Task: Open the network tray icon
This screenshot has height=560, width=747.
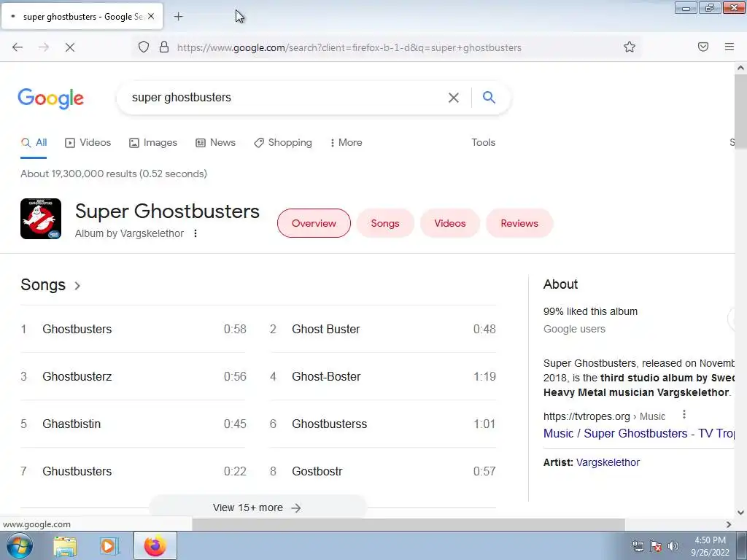Action: (638, 546)
